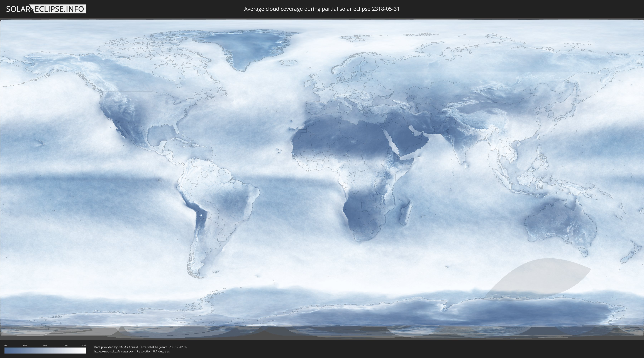Open the neo.sci.gsfc.nasa.gov URL
Image resolution: width=644 pixels, height=358 pixels.
[x=113, y=352]
